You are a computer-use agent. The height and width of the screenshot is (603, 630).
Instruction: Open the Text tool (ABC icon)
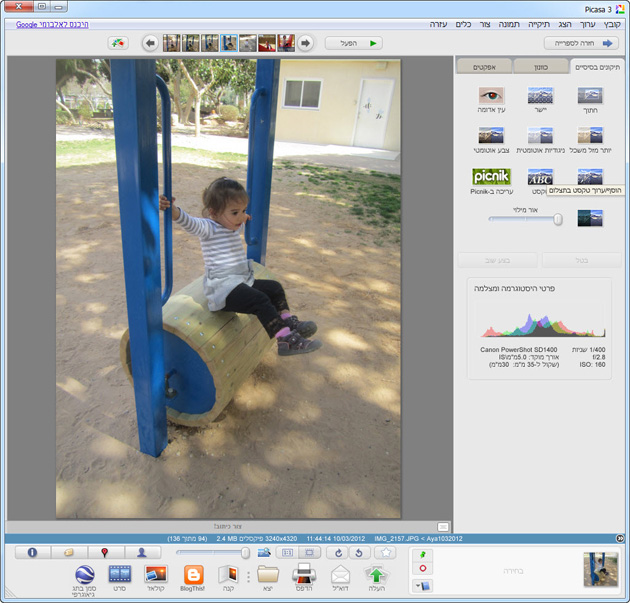coord(540,176)
